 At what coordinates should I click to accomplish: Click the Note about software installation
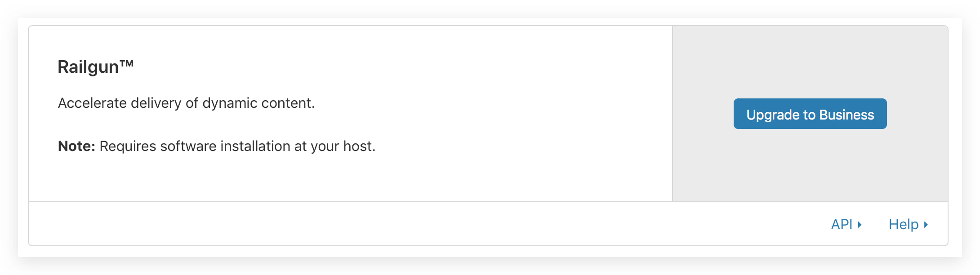click(x=217, y=146)
